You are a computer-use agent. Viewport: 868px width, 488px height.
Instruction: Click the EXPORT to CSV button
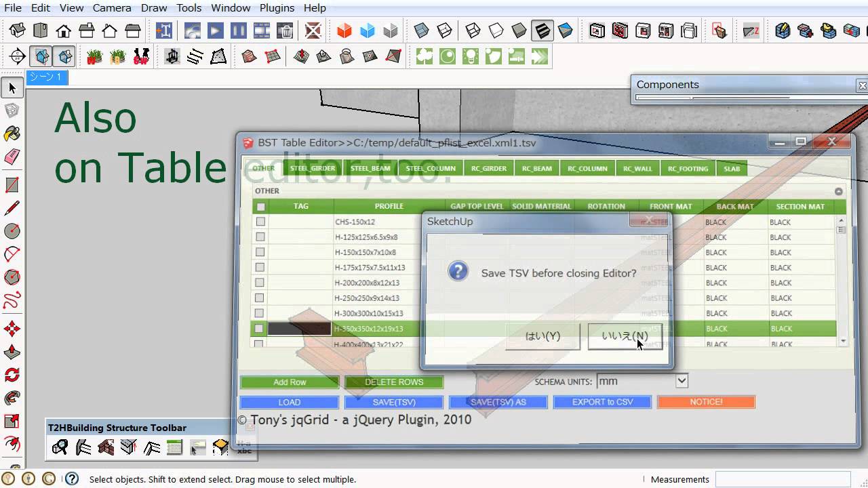pyautogui.click(x=602, y=402)
